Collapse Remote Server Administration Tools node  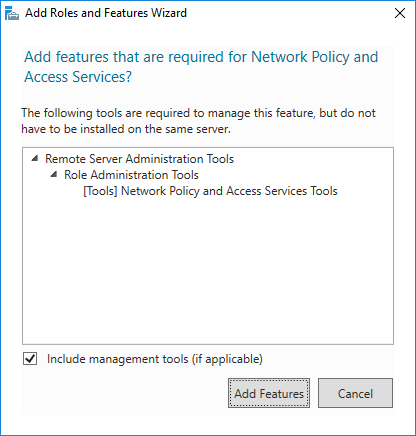(35, 159)
